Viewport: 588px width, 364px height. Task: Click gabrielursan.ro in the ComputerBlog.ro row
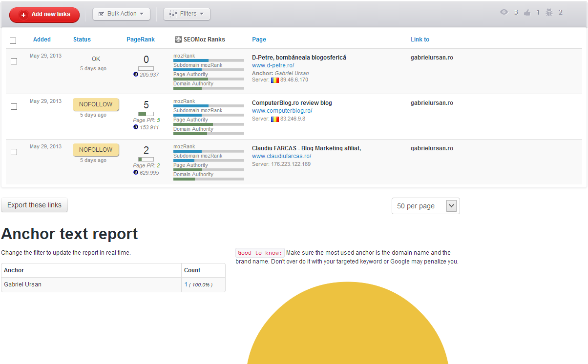[432, 103]
